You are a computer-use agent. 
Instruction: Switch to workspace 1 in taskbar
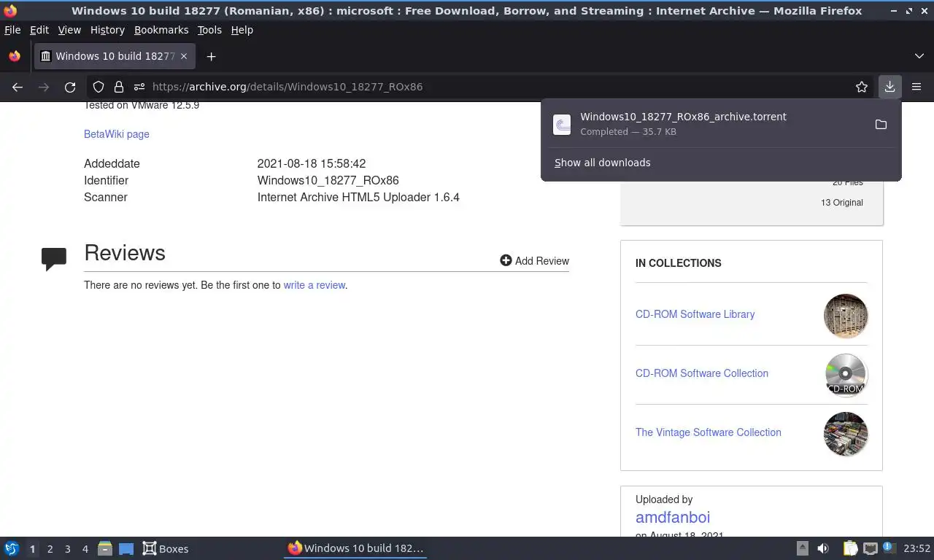pos(32,549)
